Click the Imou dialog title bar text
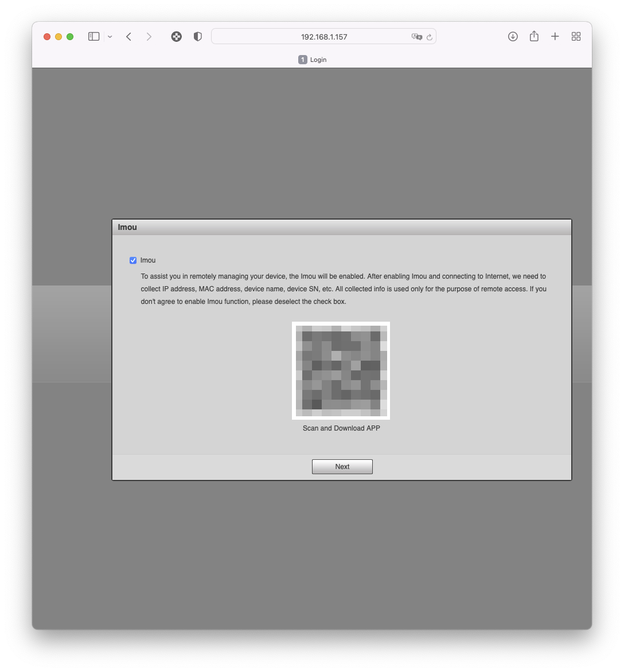The height and width of the screenshot is (672, 624). tap(127, 227)
